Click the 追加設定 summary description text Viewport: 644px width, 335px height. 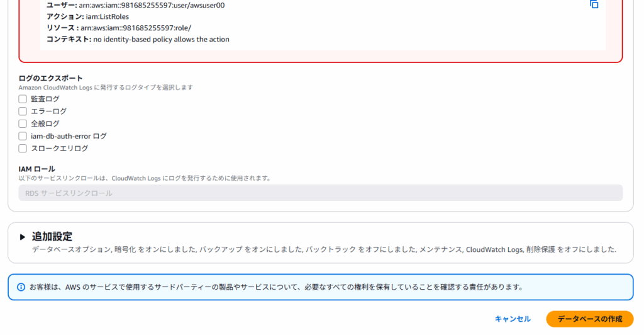point(324,249)
